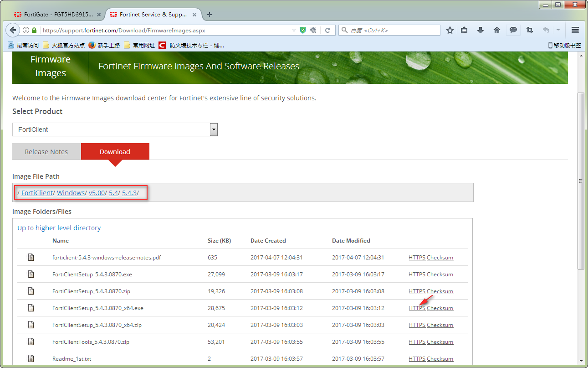Click the undo arrow toolbar icon
This screenshot has height=368, width=588.
[546, 30]
